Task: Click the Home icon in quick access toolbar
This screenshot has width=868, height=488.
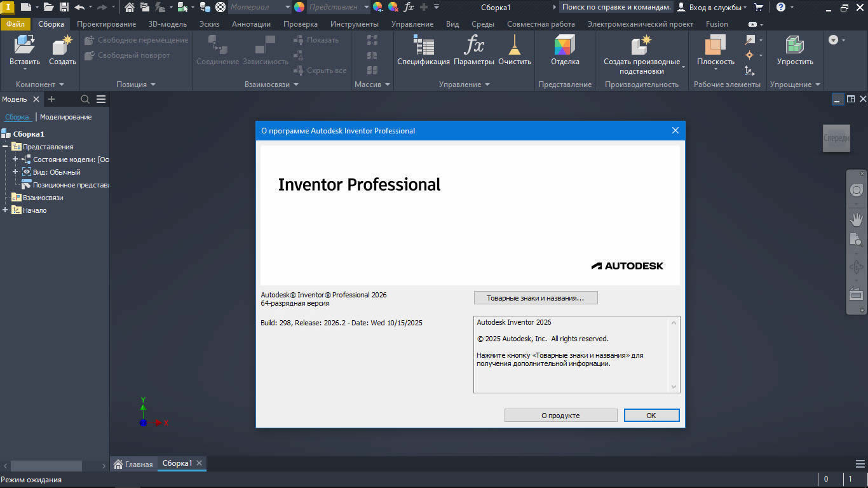Action: pos(130,7)
